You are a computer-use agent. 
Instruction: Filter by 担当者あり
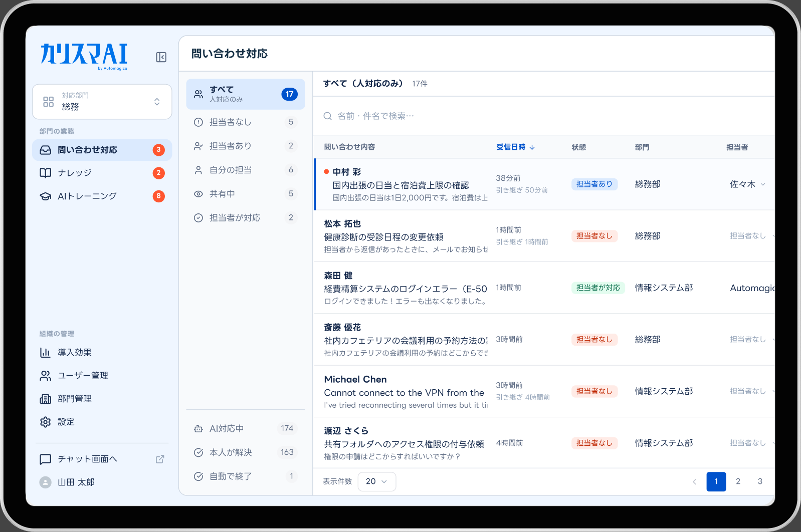(x=246, y=146)
